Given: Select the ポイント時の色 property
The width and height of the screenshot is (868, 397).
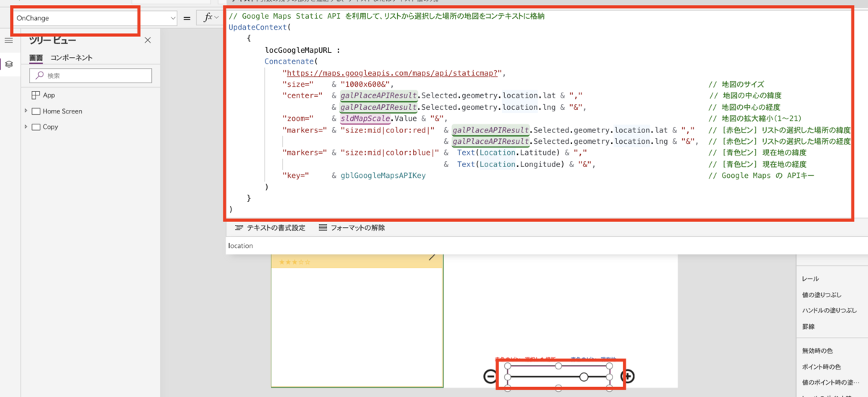Looking at the screenshot, I should point(821,367).
